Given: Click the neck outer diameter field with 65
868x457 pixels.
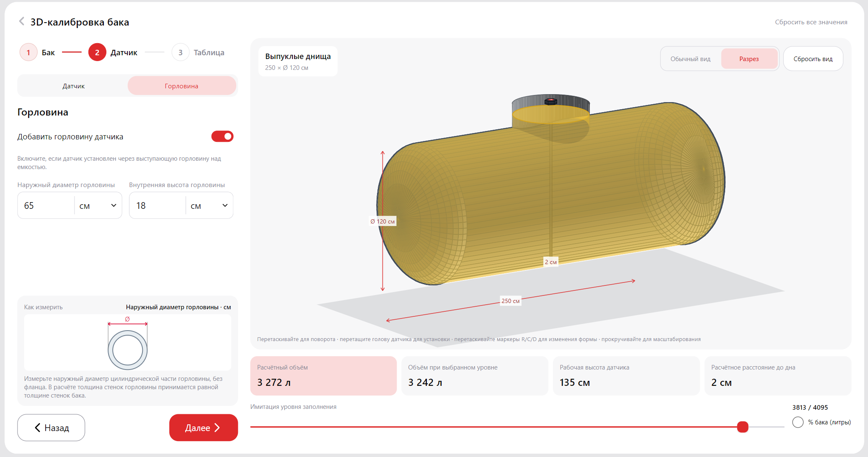Looking at the screenshot, I should click(x=46, y=205).
